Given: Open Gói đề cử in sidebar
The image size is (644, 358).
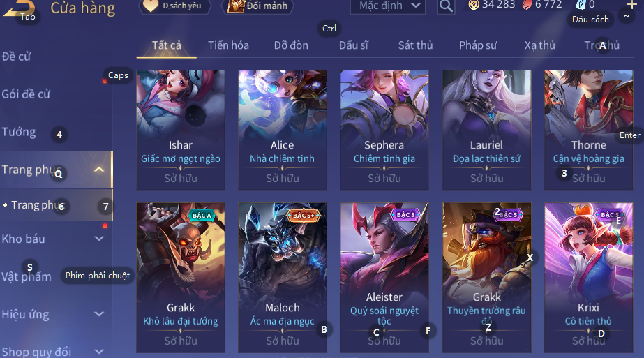Looking at the screenshot, I should [26, 94].
